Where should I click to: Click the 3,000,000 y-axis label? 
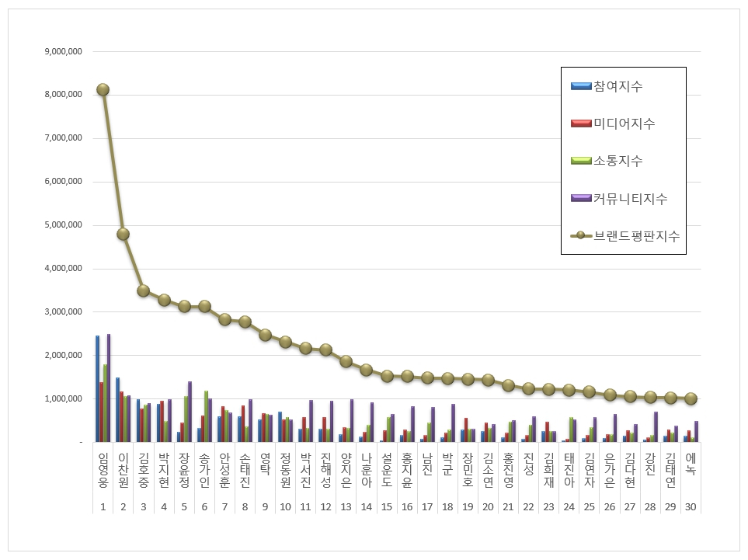(64, 311)
